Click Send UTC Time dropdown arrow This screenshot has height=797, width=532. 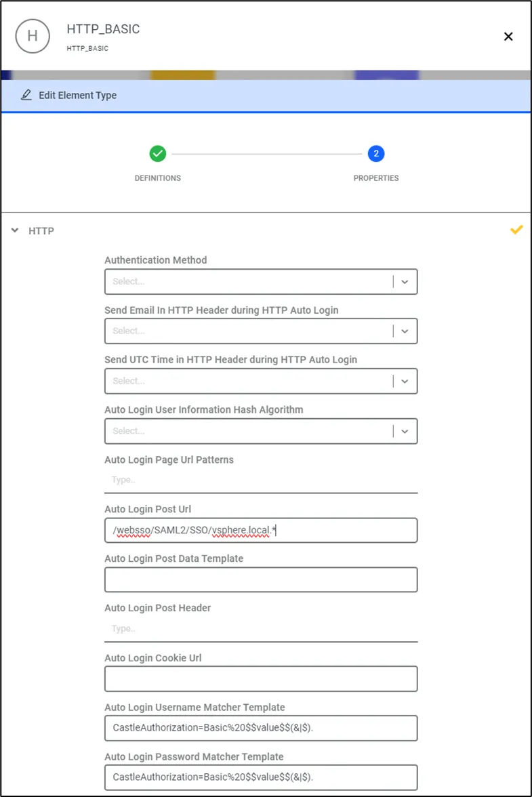coord(405,381)
